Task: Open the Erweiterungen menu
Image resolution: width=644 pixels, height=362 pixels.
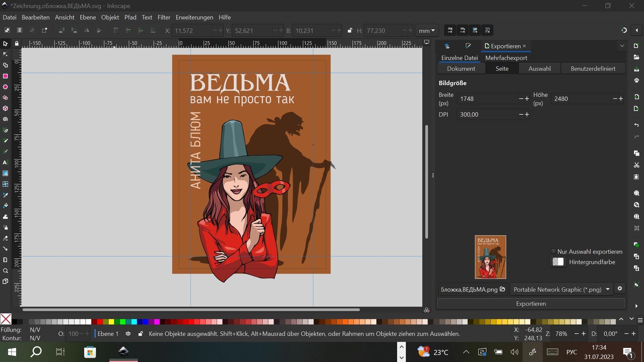Action: point(194,17)
